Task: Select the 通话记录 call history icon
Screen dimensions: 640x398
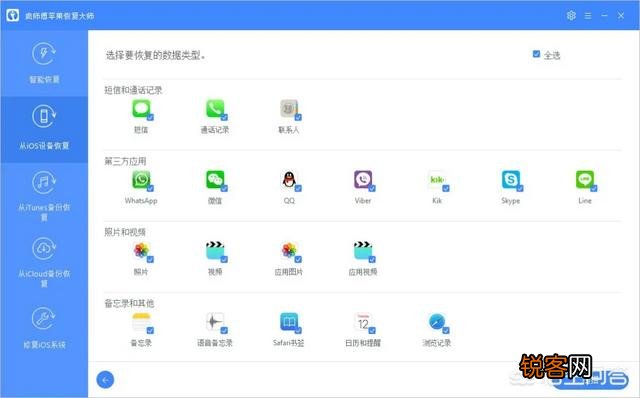Action: (215, 109)
